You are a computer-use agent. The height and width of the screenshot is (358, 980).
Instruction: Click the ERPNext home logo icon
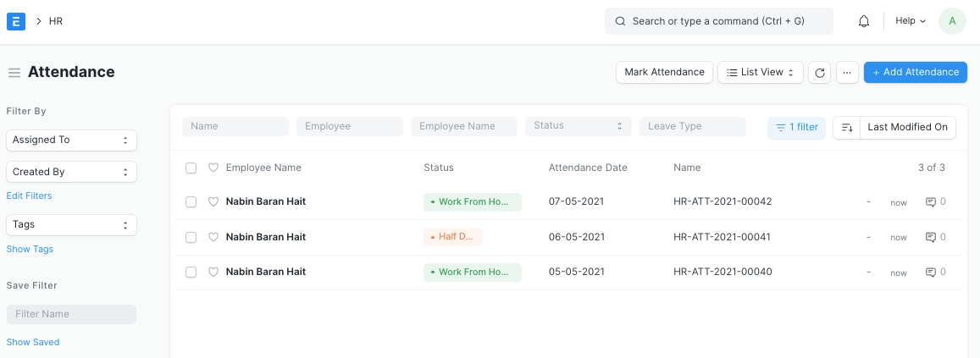(x=16, y=21)
